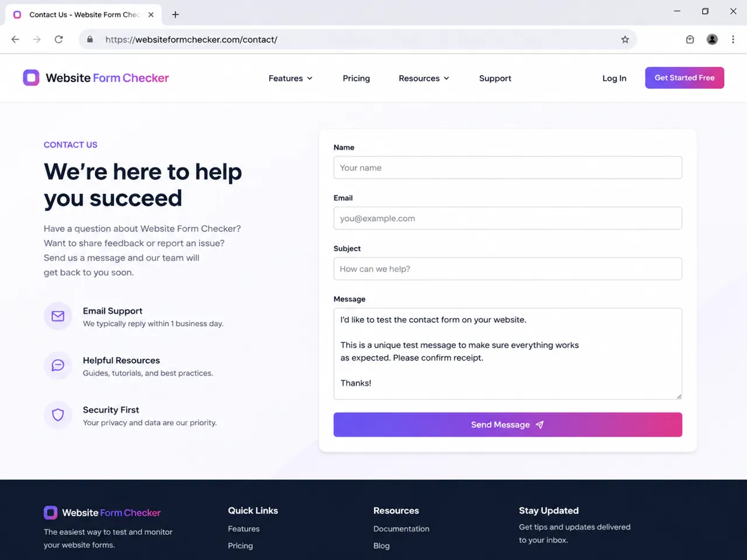747x560 pixels.
Task: Click 'We typically reply within 1 business day.'
Action: (x=153, y=324)
